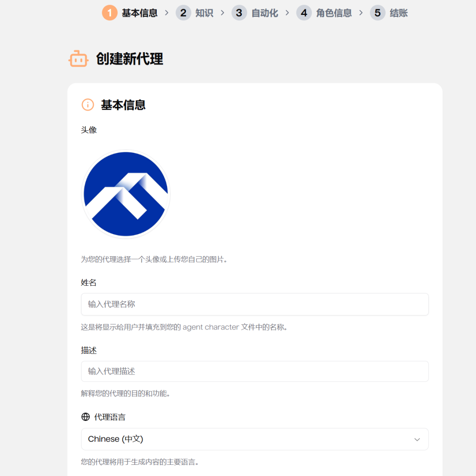Jump to the 结账 step

click(x=399, y=13)
